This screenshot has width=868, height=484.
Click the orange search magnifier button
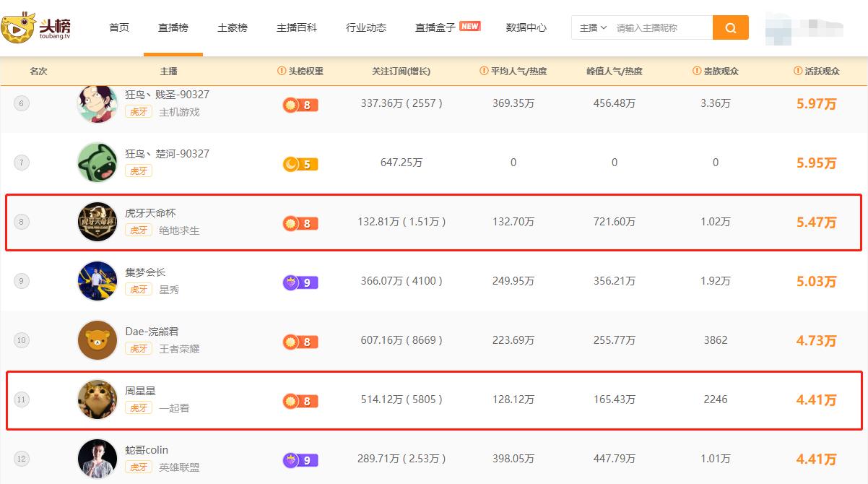tap(730, 28)
